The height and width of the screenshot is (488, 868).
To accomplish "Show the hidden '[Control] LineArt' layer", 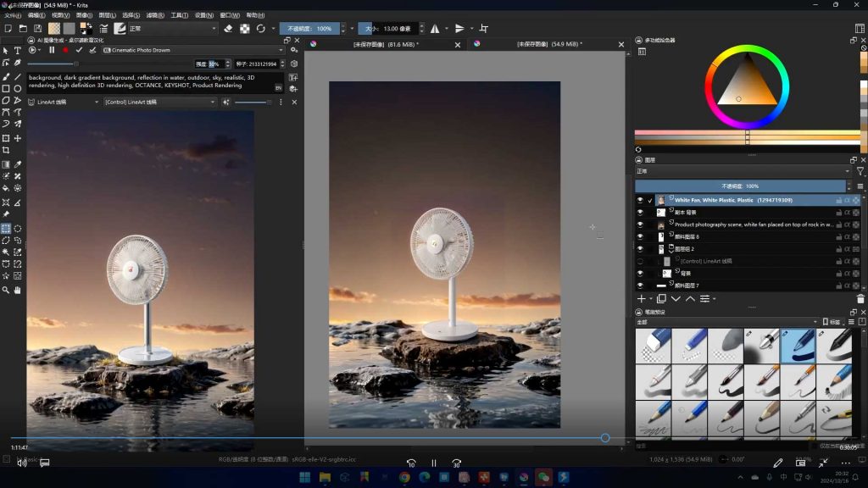I will [x=640, y=262].
